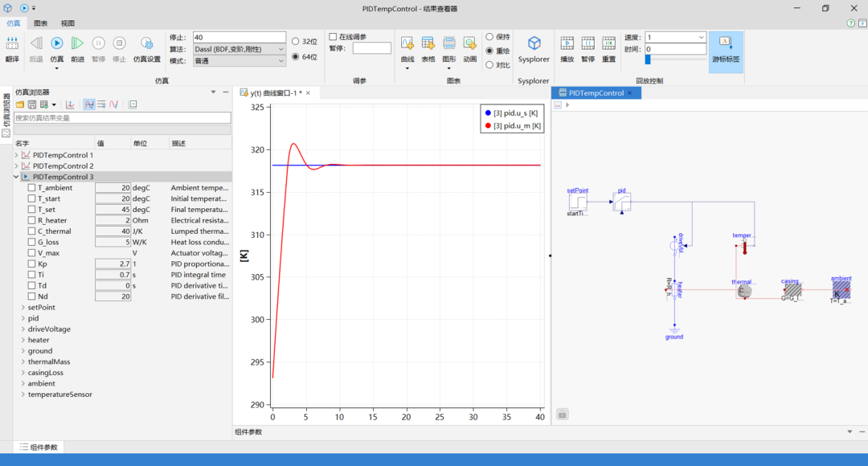This screenshot has height=466, width=868.
Task: Click the 重置 reset playback icon
Action: tap(609, 43)
